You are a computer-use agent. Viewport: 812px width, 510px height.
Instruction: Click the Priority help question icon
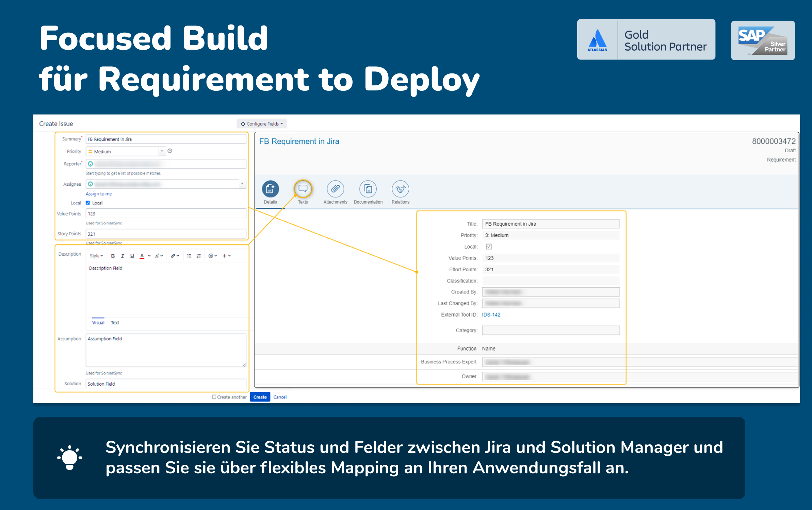point(170,151)
